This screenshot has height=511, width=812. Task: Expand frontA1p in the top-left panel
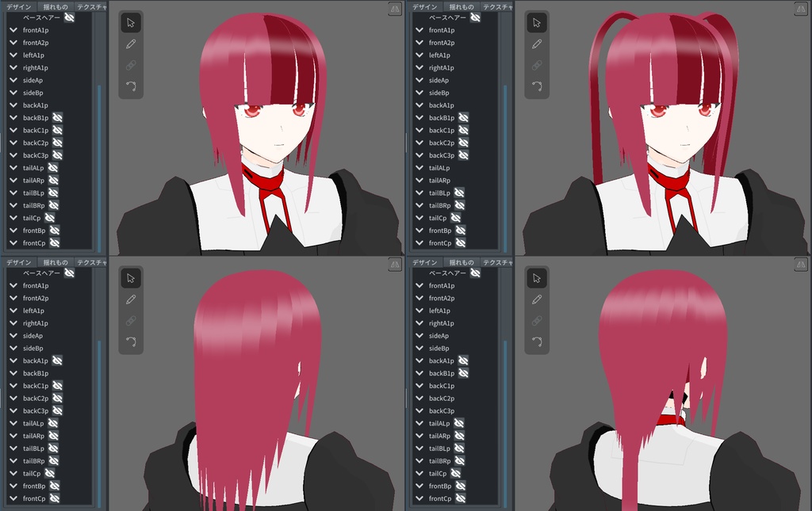(x=13, y=30)
